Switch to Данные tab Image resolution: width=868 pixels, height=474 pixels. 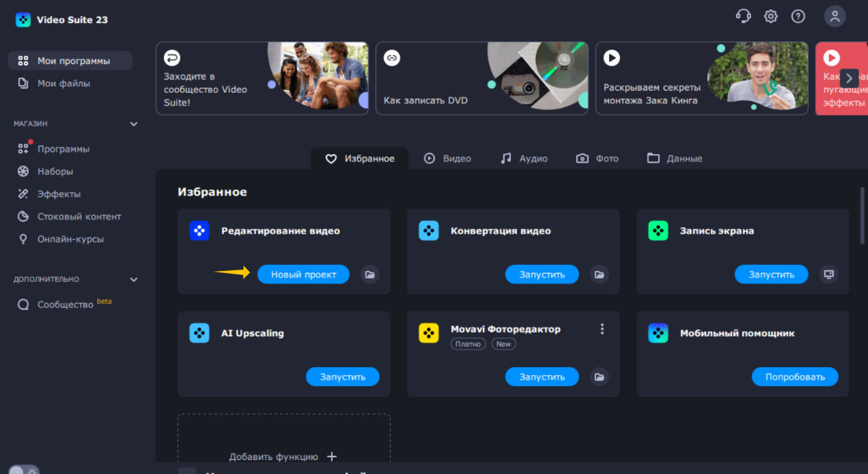pyautogui.click(x=674, y=159)
